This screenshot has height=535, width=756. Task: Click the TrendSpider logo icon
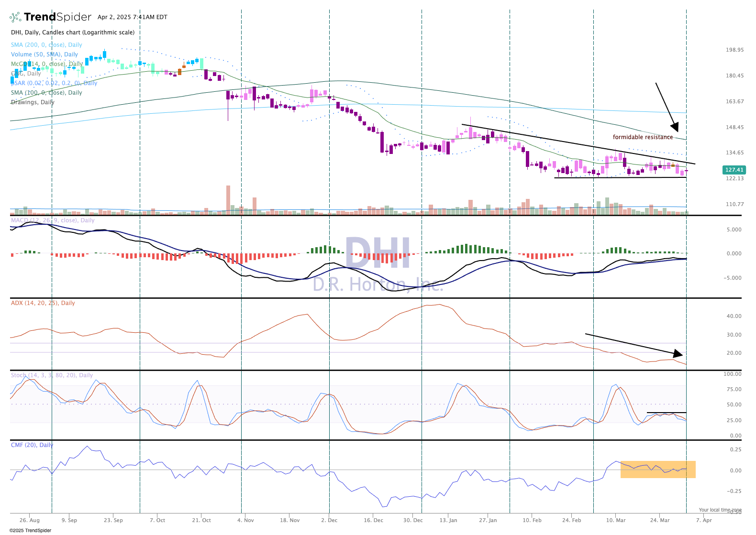pos(16,17)
